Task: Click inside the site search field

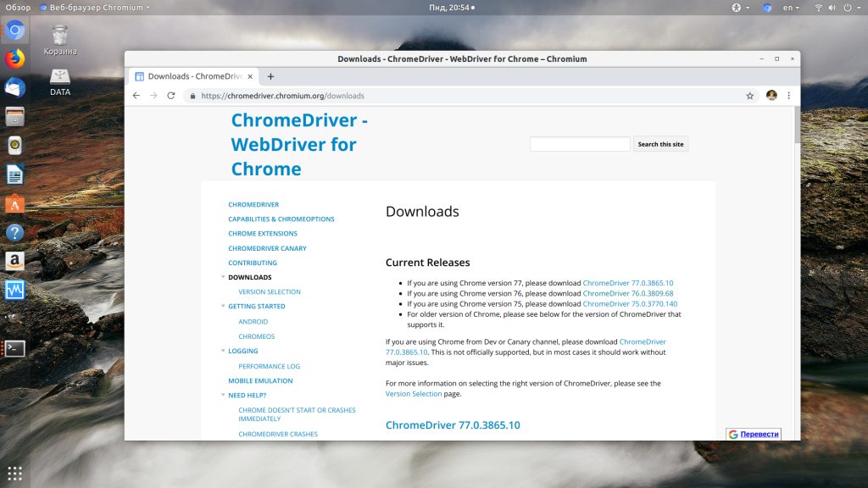Action: (x=580, y=144)
